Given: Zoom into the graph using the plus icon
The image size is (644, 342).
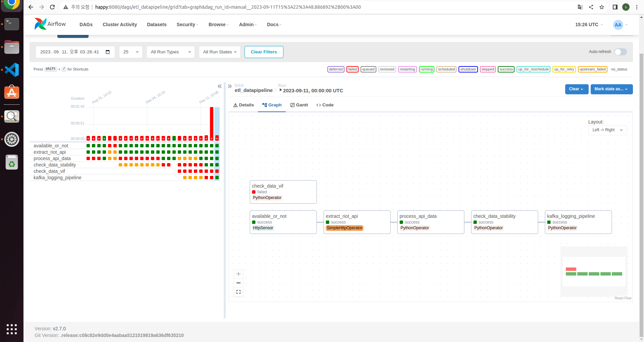Looking at the screenshot, I should (x=238, y=274).
